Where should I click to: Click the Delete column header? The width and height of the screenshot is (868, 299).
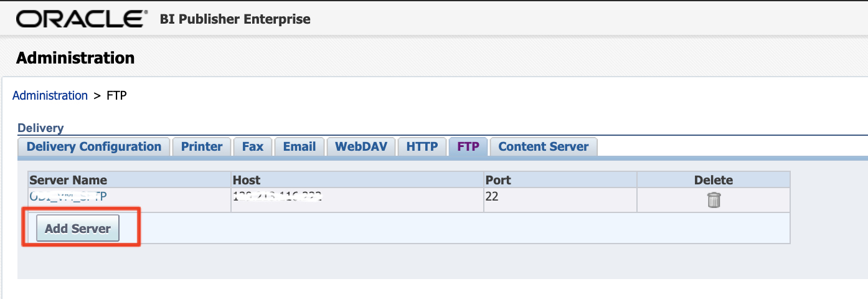click(x=714, y=180)
